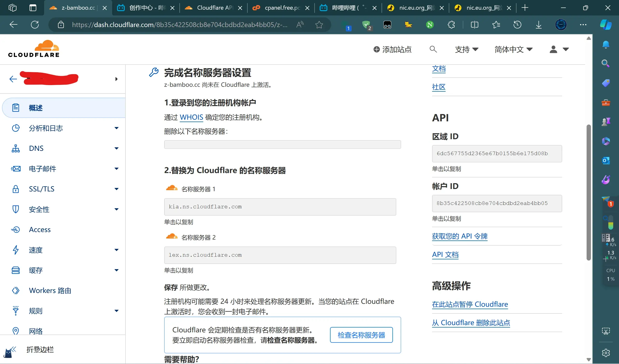Open the API 文档 link
This screenshot has width=619, height=364.
[445, 255]
